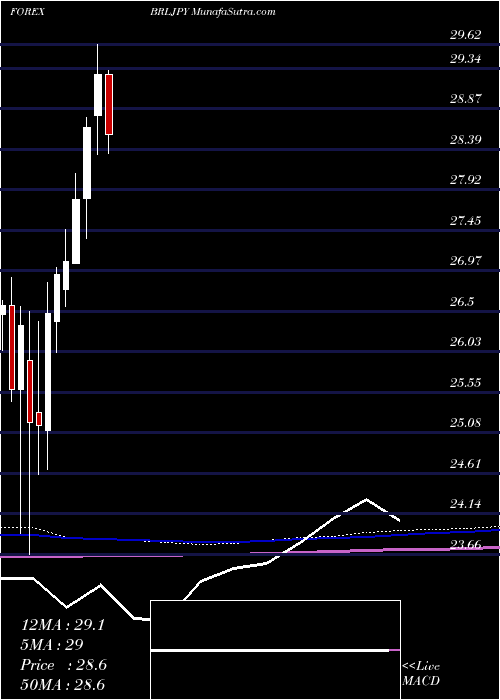500x700 pixels.
Task: Select the 26.03 price label
Action: coord(465,342)
